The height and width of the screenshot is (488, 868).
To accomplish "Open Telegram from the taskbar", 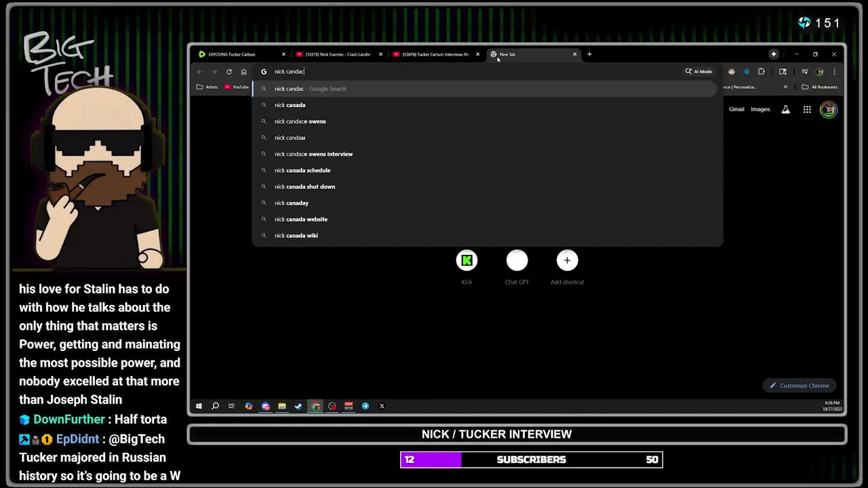I will point(365,406).
